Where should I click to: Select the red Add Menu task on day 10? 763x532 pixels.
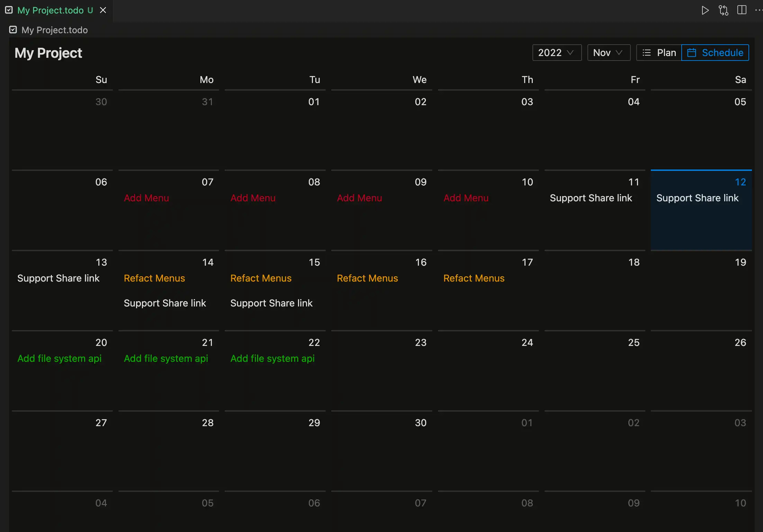pos(466,198)
